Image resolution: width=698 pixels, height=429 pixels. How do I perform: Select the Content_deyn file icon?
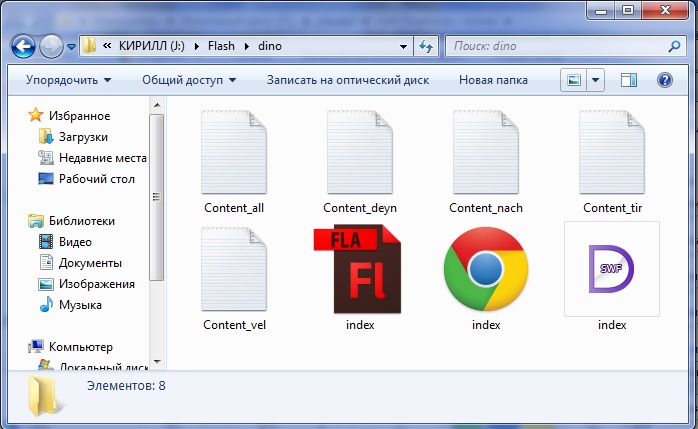pyautogui.click(x=360, y=152)
